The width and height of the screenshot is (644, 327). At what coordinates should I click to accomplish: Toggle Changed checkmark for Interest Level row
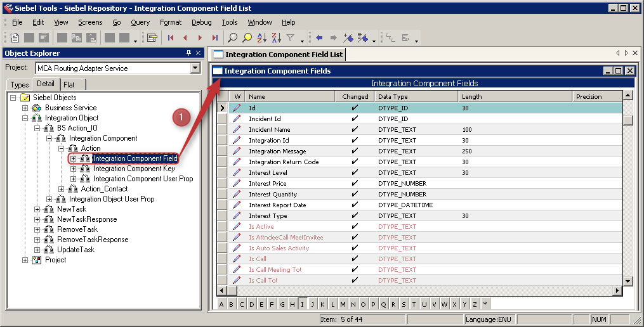click(x=355, y=173)
